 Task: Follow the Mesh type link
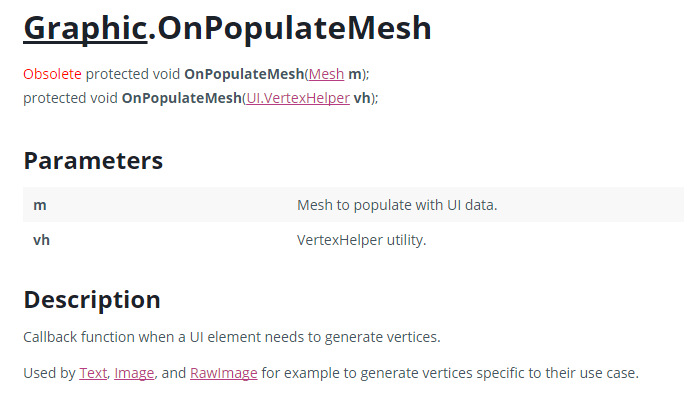[326, 74]
